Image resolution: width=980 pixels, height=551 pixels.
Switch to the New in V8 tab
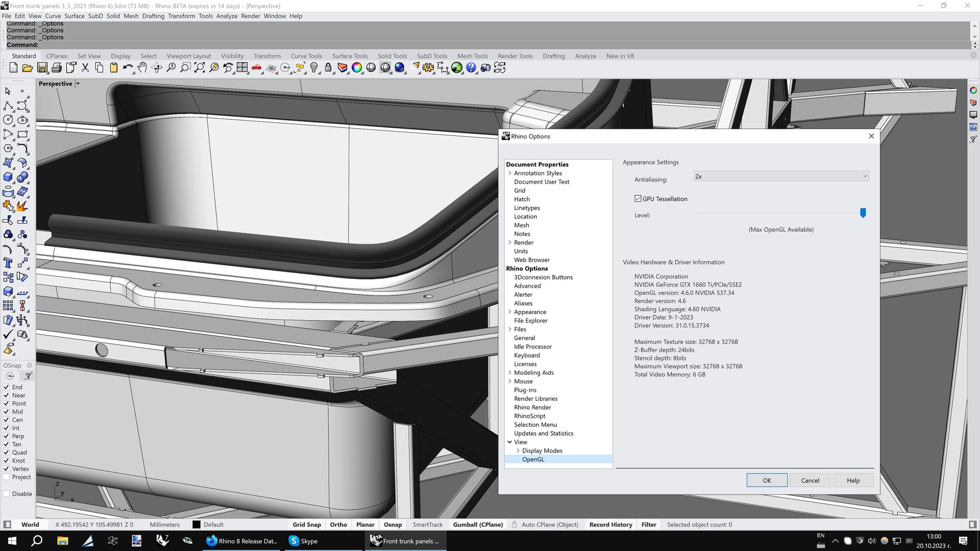point(620,56)
